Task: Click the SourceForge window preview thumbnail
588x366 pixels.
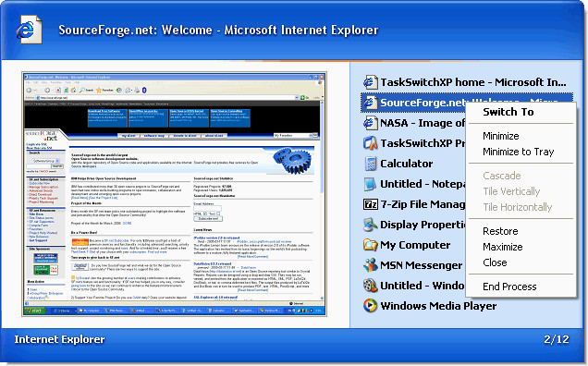Action: pos(175,194)
